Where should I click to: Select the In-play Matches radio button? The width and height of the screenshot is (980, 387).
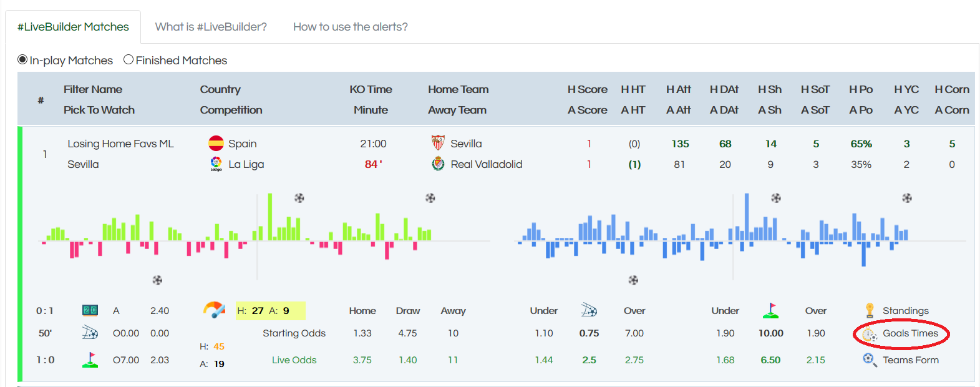coord(22,60)
